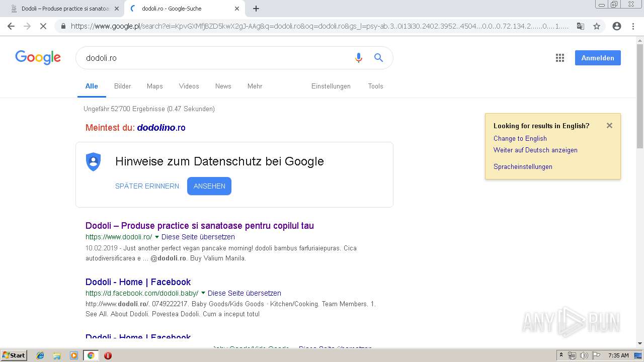This screenshot has height=362, width=644.
Task: Go back to the previous page
Action: pyautogui.click(x=11, y=26)
